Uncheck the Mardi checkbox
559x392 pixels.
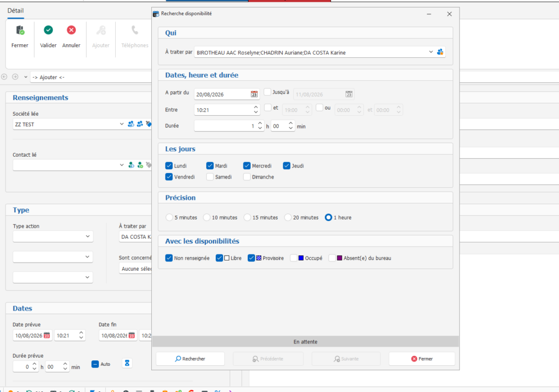click(210, 166)
